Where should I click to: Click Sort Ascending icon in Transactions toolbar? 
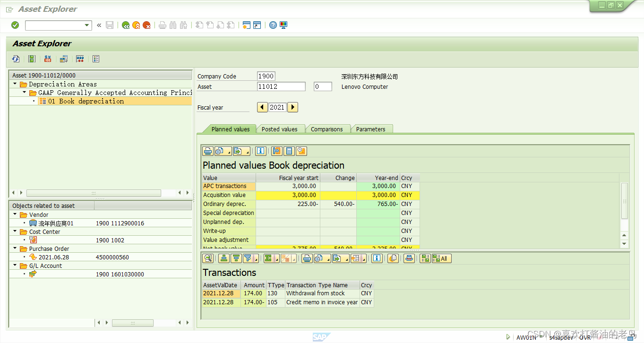click(224, 258)
